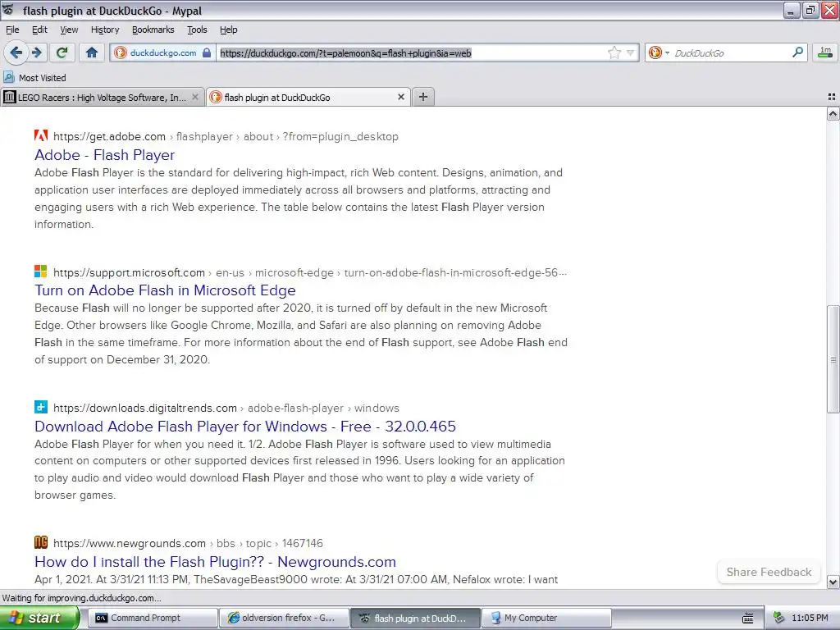This screenshot has height=630, width=840.
Task: Open the Help menu
Action: tap(229, 30)
